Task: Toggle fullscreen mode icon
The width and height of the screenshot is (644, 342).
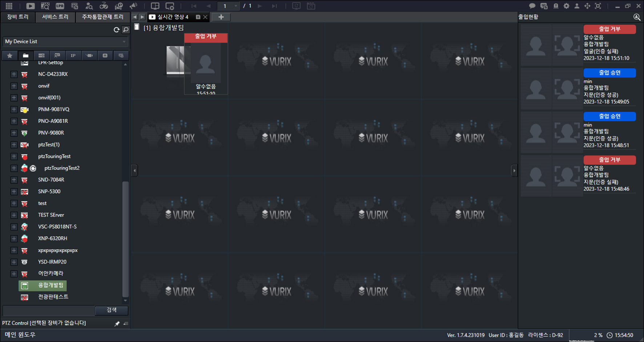Action: [x=598, y=6]
